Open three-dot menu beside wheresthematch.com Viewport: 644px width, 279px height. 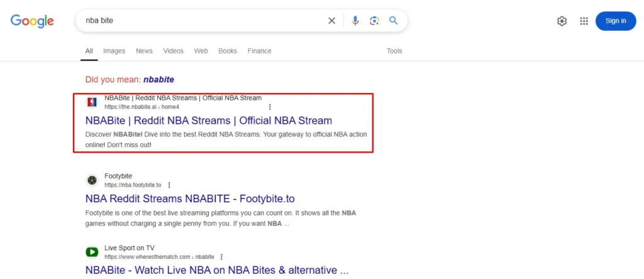[221, 257]
